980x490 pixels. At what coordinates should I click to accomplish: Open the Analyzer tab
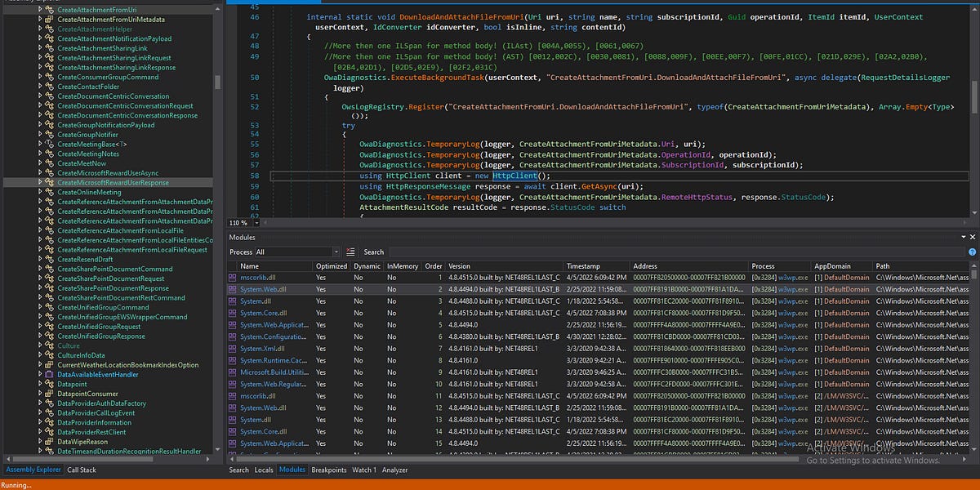pos(395,470)
